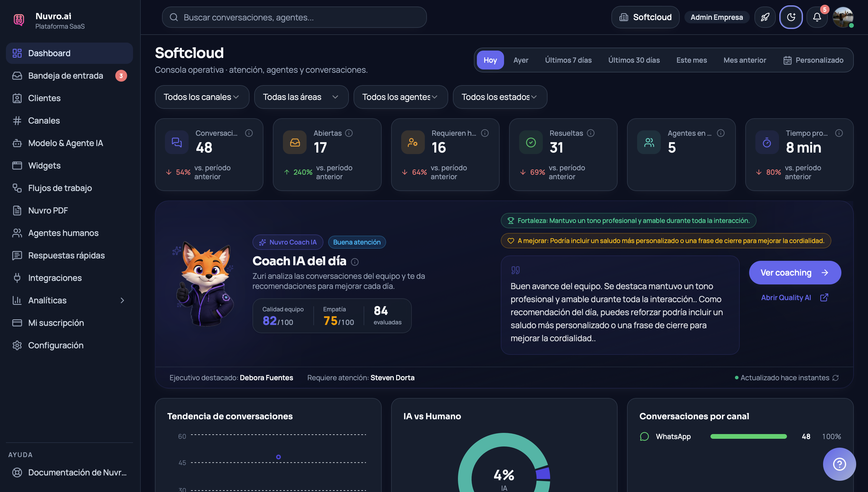Click the info icon on Agentes en card
The width and height of the screenshot is (868, 492).
coord(721,133)
